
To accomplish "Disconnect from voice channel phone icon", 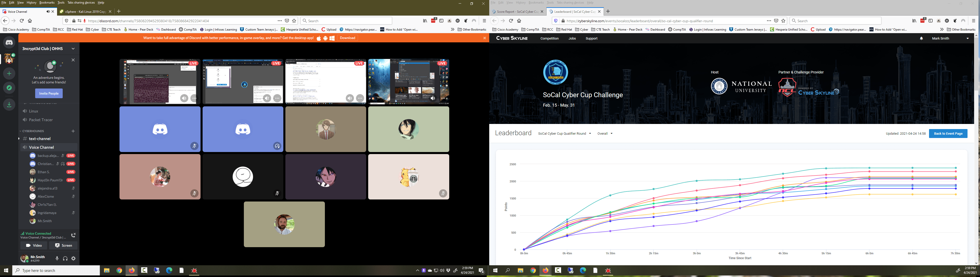I will (73, 235).
